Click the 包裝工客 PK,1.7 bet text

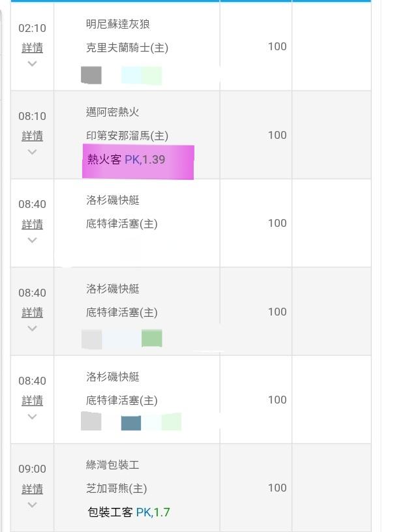tap(129, 512)
